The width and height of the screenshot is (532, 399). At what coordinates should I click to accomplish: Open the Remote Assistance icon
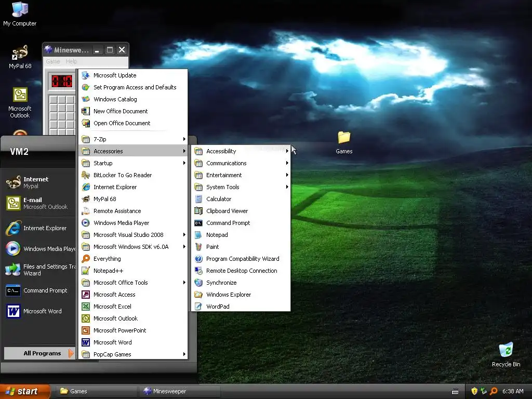pos(86,211)
